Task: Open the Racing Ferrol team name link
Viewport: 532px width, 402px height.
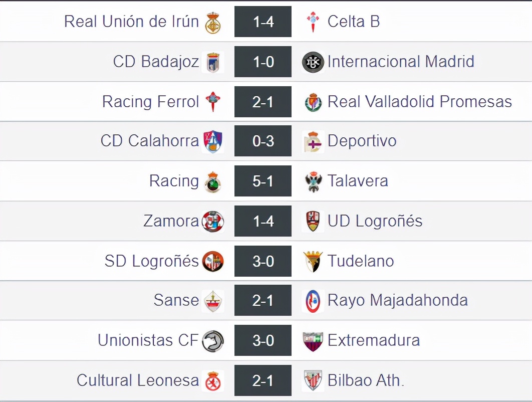Action: click(150, 102)
